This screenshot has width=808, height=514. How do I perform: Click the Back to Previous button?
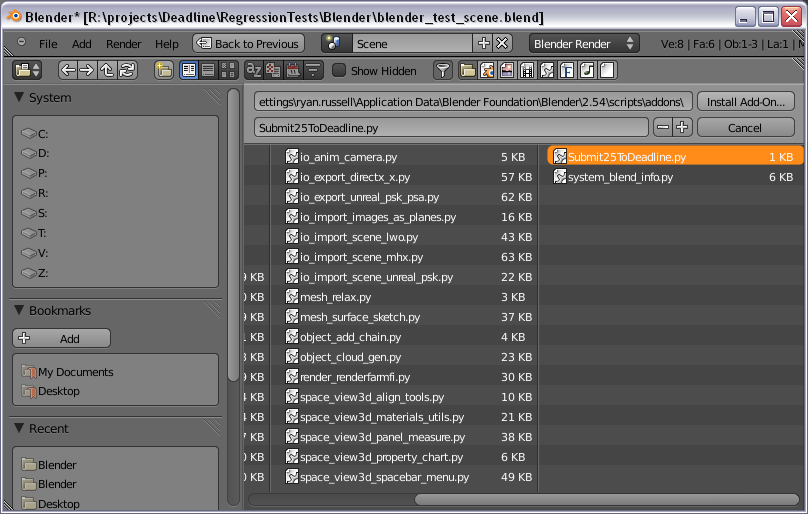pyautogui.click(x=248, y=43)
